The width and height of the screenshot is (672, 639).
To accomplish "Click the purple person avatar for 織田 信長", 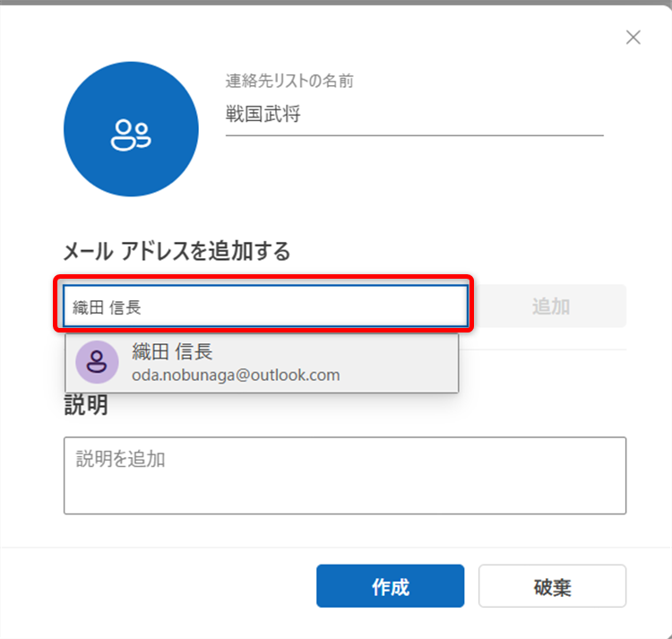I will (97, 362).
